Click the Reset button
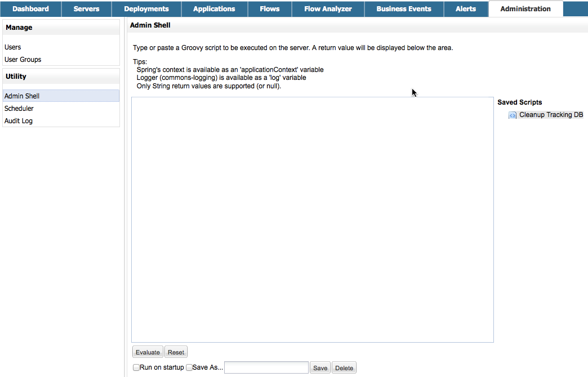Viewport: 588px width, 377px height. click(x=176, y=352)
